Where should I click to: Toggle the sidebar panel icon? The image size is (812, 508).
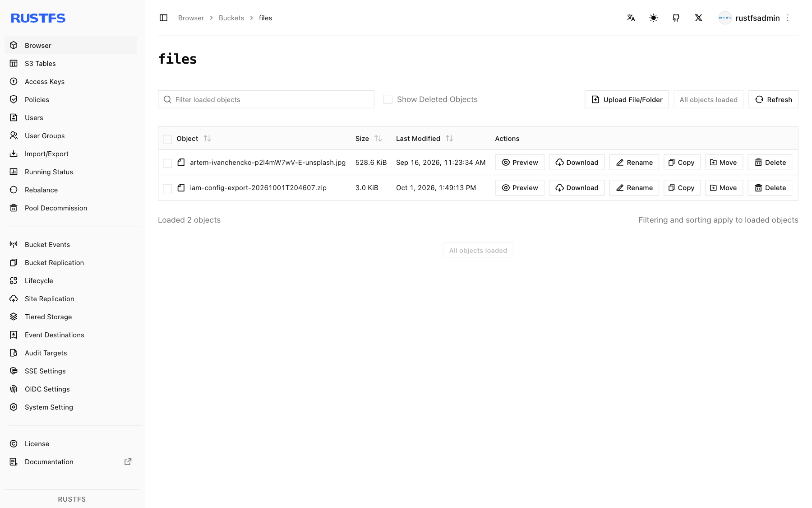[x=164, y=18]
